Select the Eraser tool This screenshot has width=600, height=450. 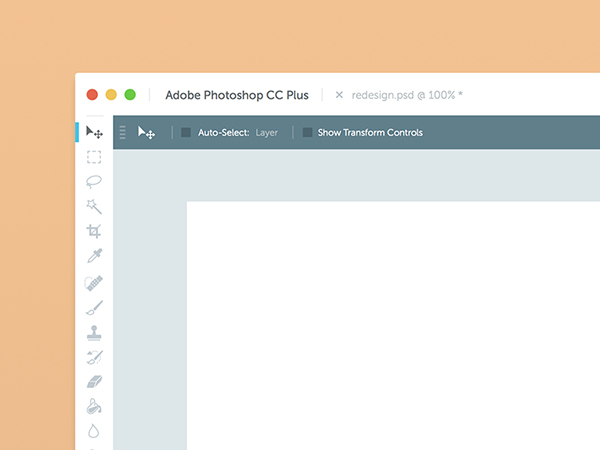tap(95, 382)
